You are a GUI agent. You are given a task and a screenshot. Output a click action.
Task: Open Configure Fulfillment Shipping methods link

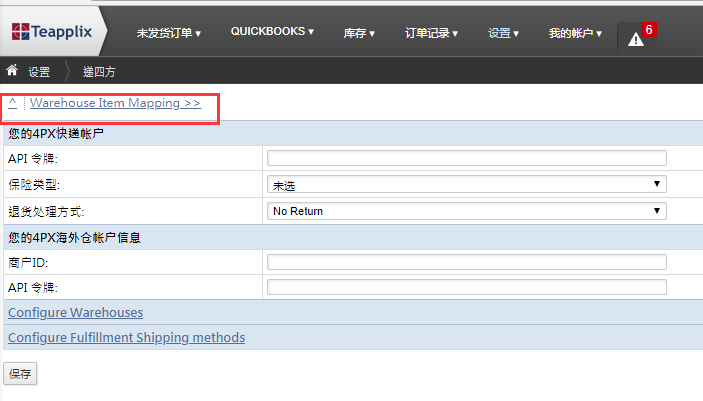[x=126, y=338]
